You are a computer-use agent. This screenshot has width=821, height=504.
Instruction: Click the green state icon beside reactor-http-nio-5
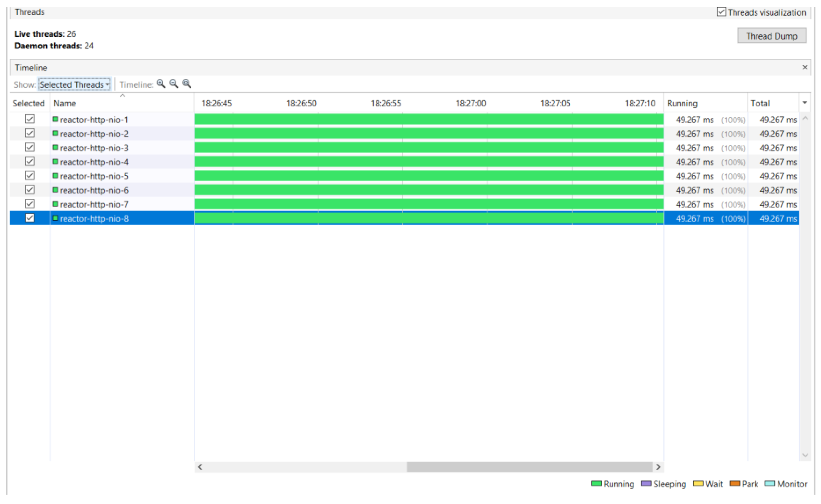[x=55, y=176]
